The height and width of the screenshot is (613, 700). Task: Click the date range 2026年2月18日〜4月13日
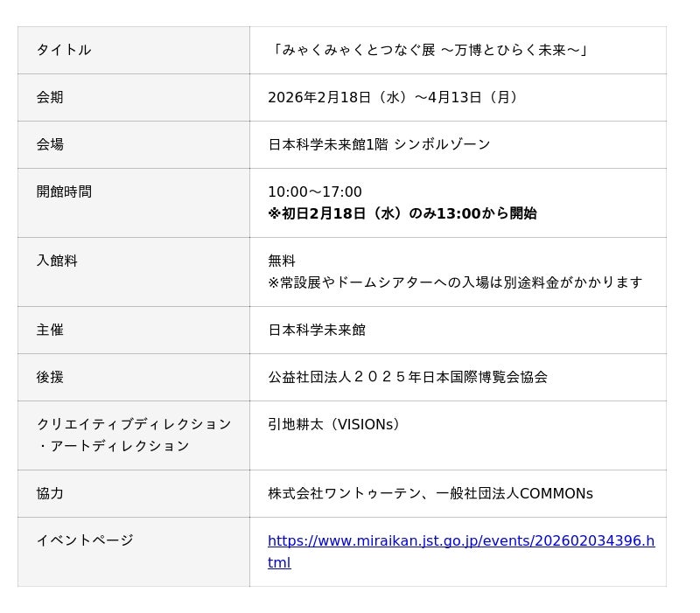click(395, 97)
